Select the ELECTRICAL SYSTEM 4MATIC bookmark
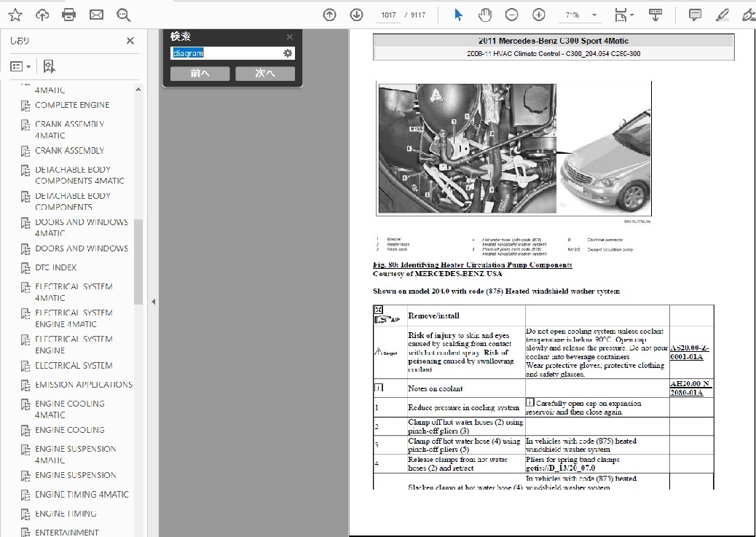Viewport: 756px width, 537px height. pyautogui.click(x=74, y=292)
